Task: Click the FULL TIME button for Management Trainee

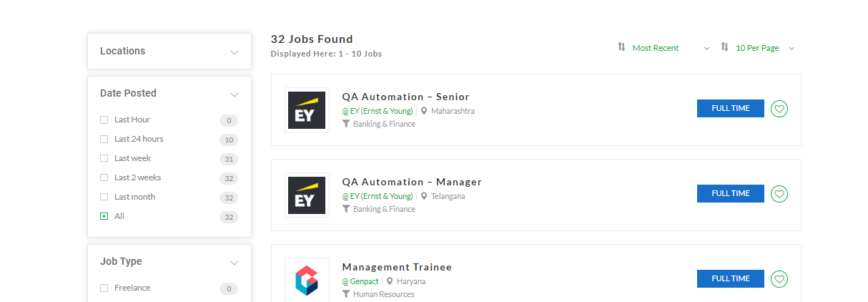Action: [x=731, y=279]
